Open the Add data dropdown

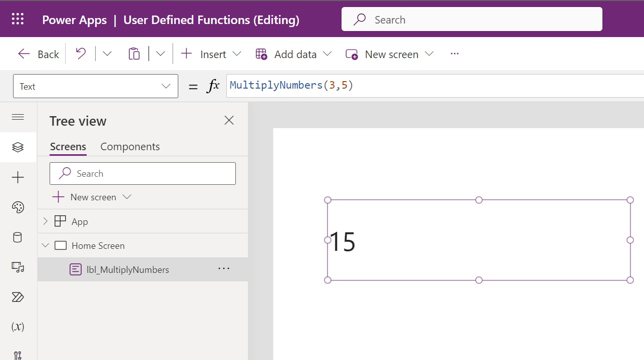(328, 54)
